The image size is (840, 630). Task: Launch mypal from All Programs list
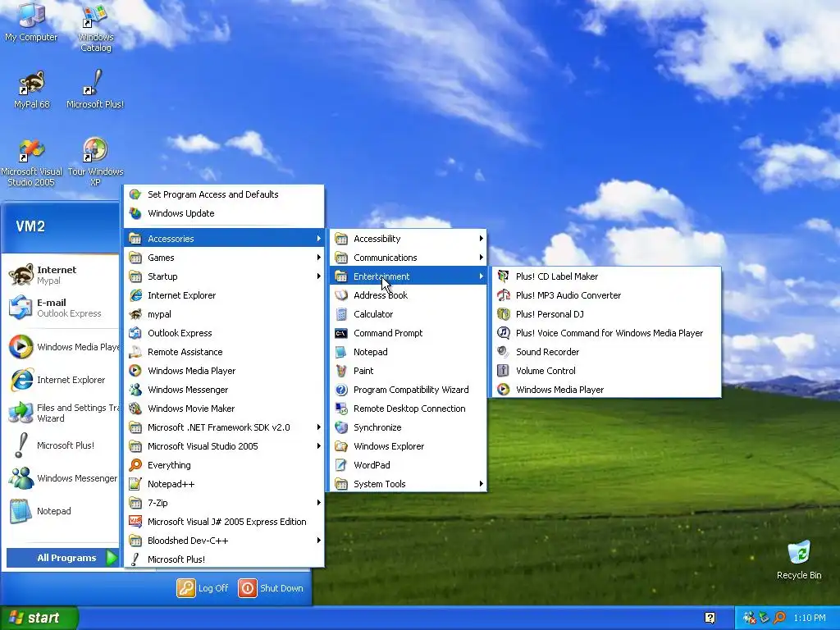pos(224,314)
